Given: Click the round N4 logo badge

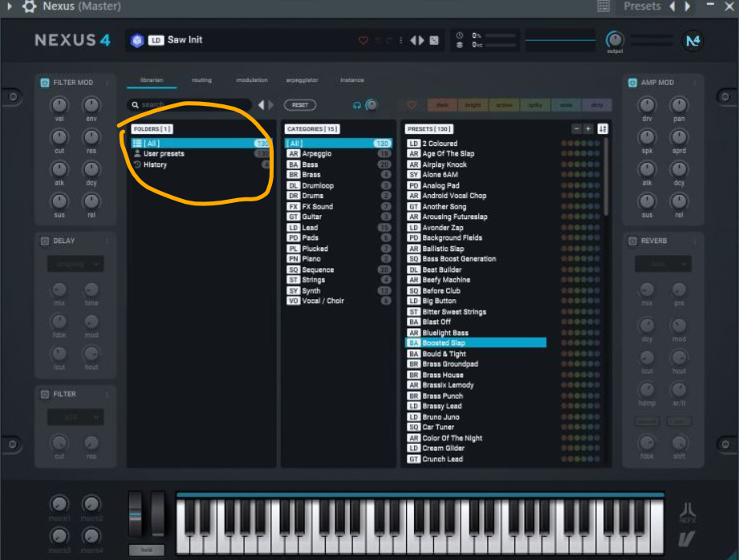Looking at the screenshot, I should (692, 41).
